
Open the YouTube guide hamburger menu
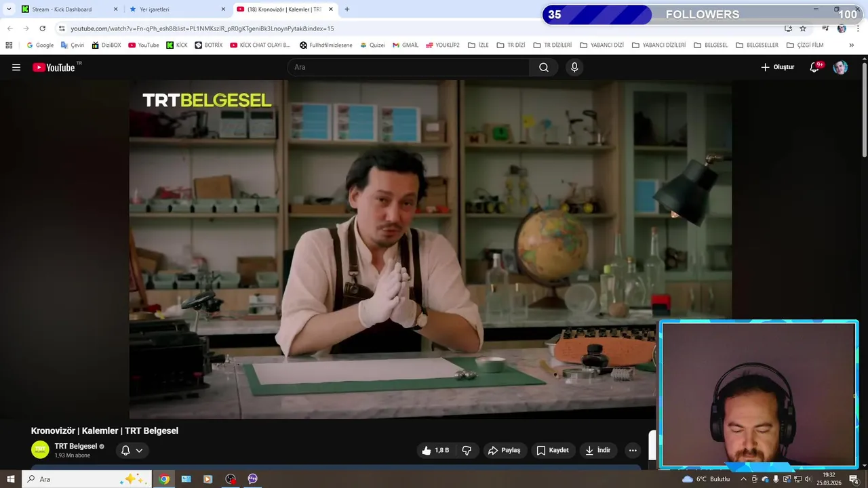coord(16,67)
